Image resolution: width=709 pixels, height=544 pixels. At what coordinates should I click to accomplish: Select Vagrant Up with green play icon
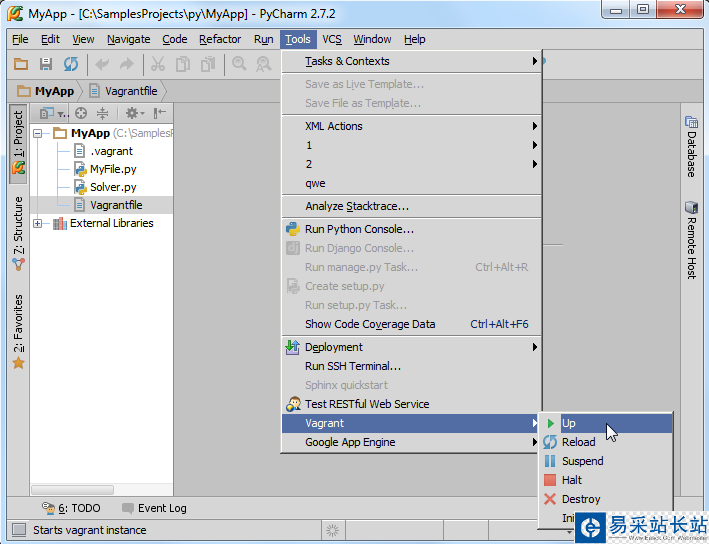click(x=606, y=423)
